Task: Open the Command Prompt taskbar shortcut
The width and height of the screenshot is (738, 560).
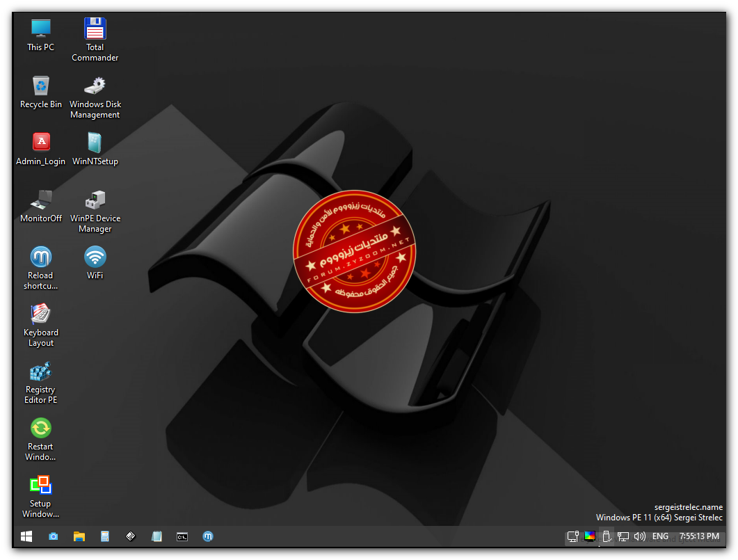Action: tap(182, 536)
